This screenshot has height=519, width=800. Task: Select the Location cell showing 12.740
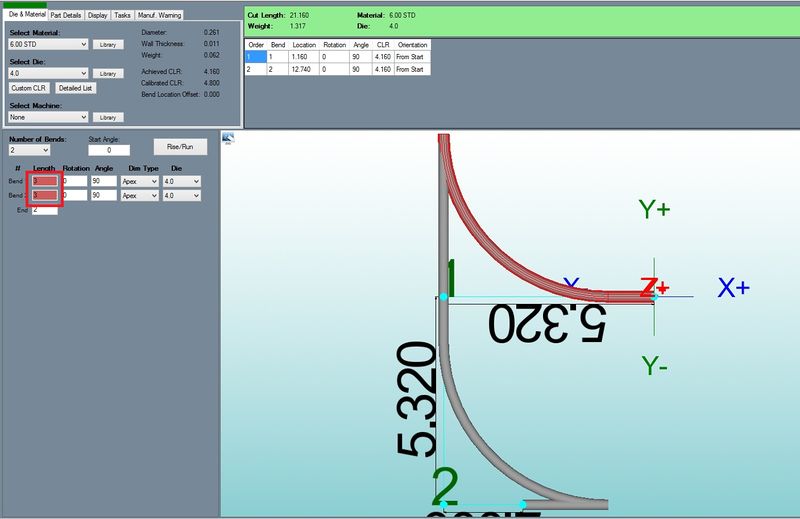click(303, 70)
